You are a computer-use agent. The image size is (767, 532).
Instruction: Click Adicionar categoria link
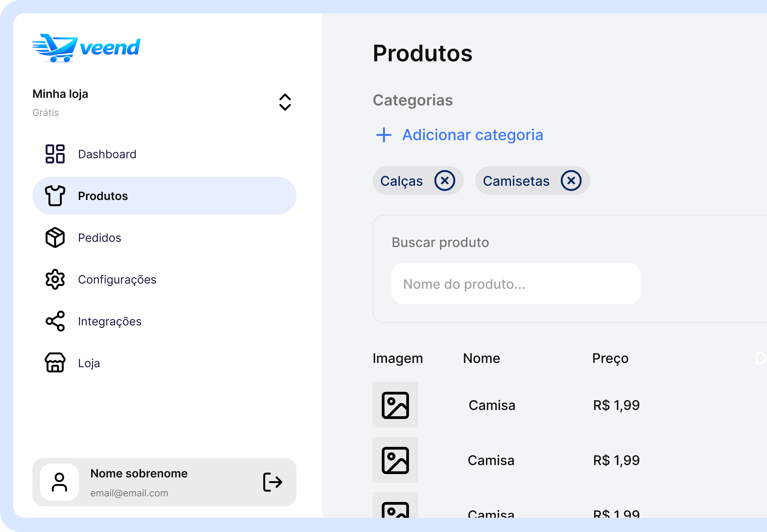(x=473, y=135)
